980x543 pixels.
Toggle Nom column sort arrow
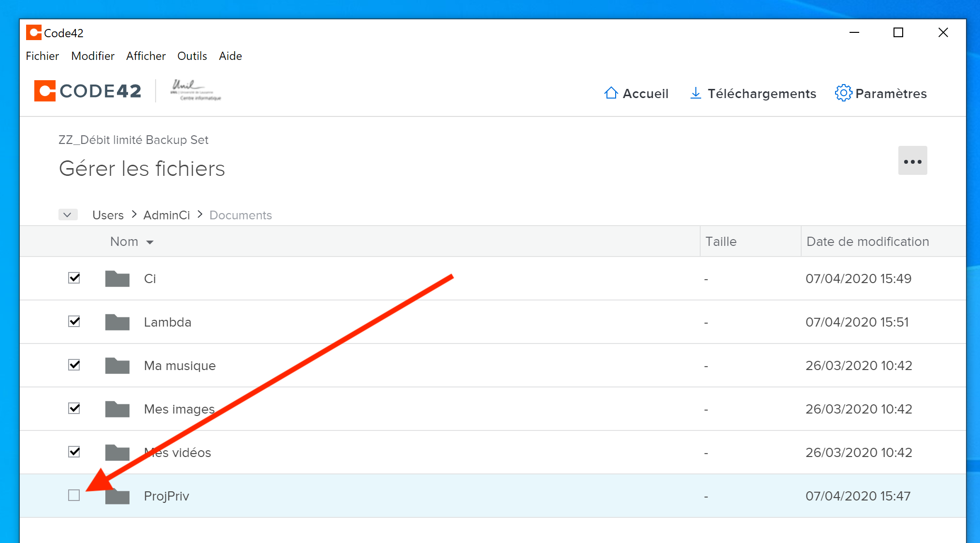150,243
